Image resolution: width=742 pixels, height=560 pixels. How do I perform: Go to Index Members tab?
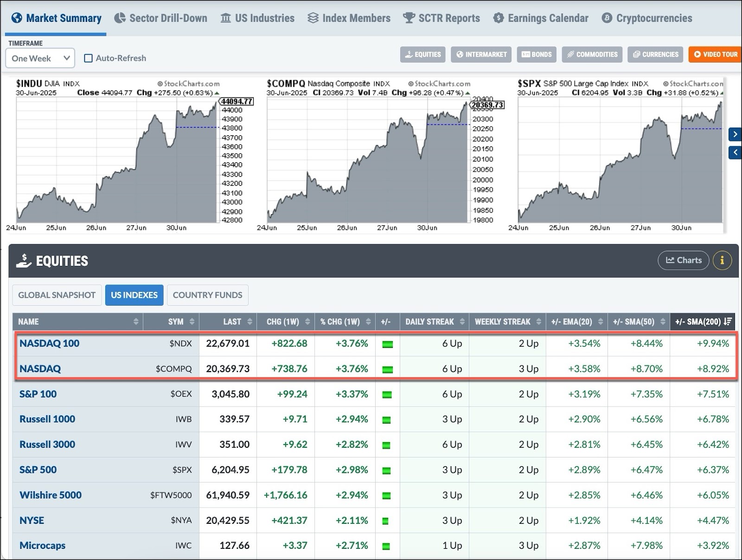tap(349, 18)
